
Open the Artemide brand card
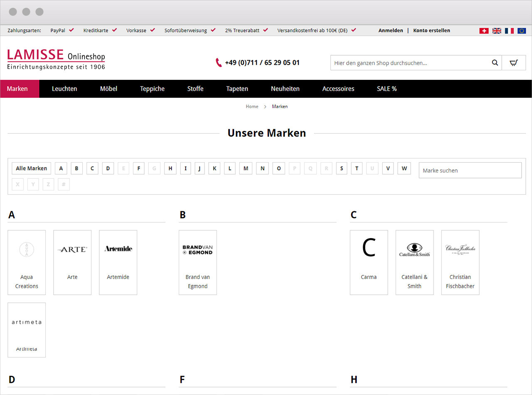(118, 262)
